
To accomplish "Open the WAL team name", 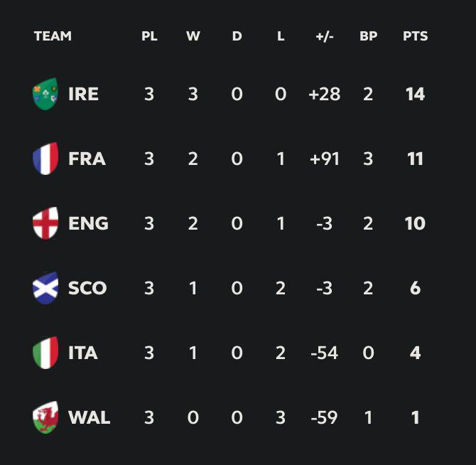I will point(90,417).
